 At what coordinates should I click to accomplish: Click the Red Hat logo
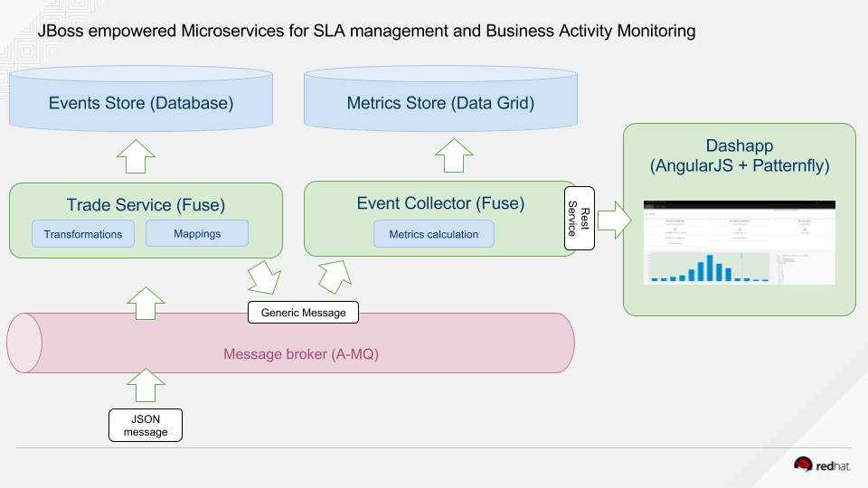click(x=822, y=465)
